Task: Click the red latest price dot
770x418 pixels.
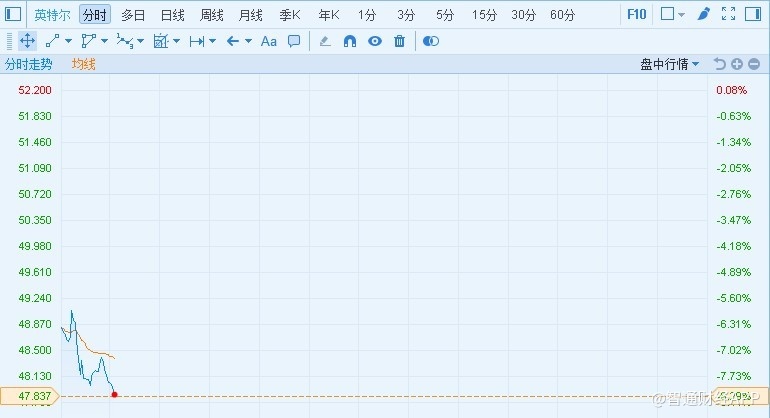Action: click(x=114, y=394)
